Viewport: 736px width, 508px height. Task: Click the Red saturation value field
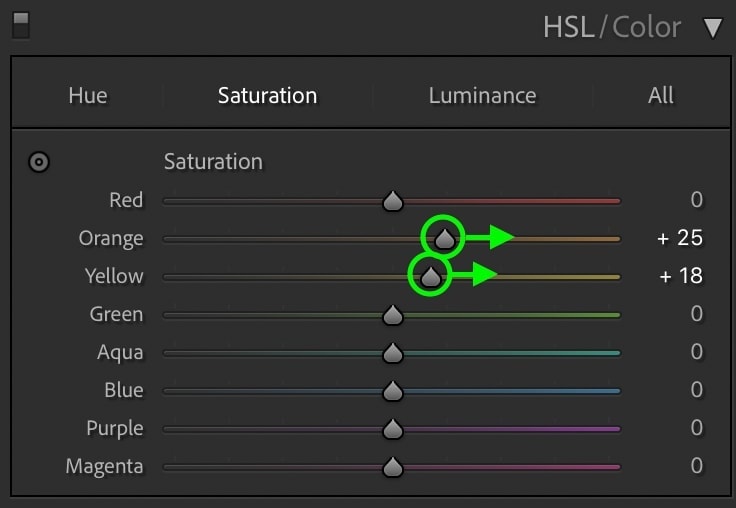[696, 200]
